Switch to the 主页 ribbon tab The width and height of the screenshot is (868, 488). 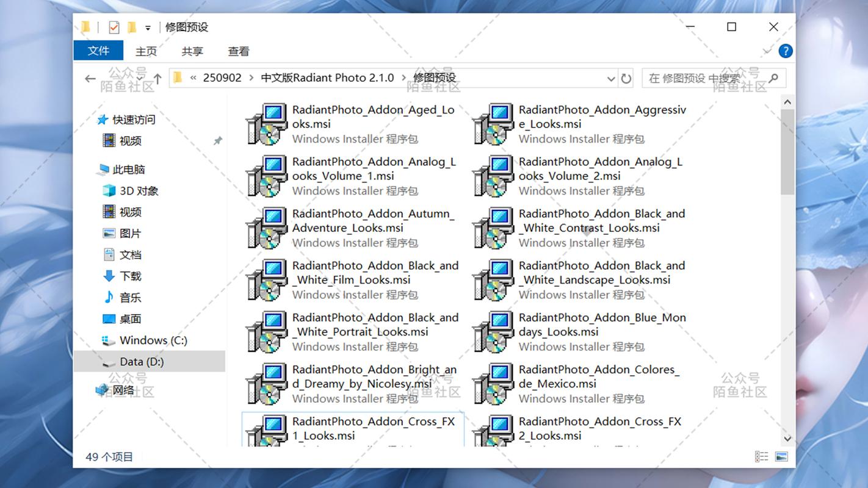pyautogui.click(x=146, y=51)
